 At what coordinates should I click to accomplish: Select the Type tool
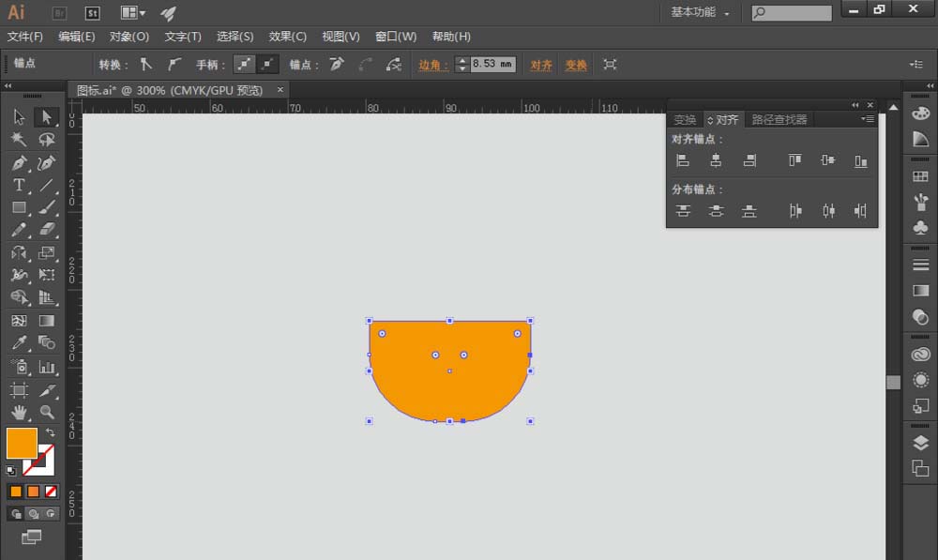[19, 185]
